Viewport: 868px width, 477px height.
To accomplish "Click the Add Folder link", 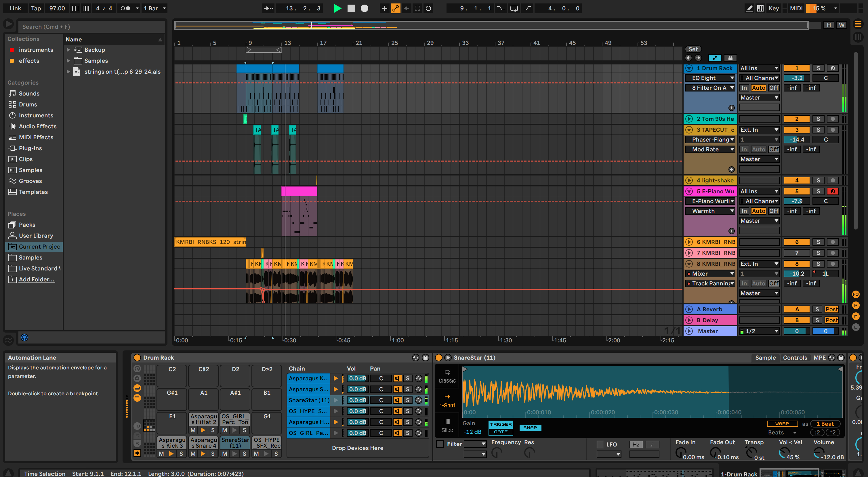I will 36,279.
